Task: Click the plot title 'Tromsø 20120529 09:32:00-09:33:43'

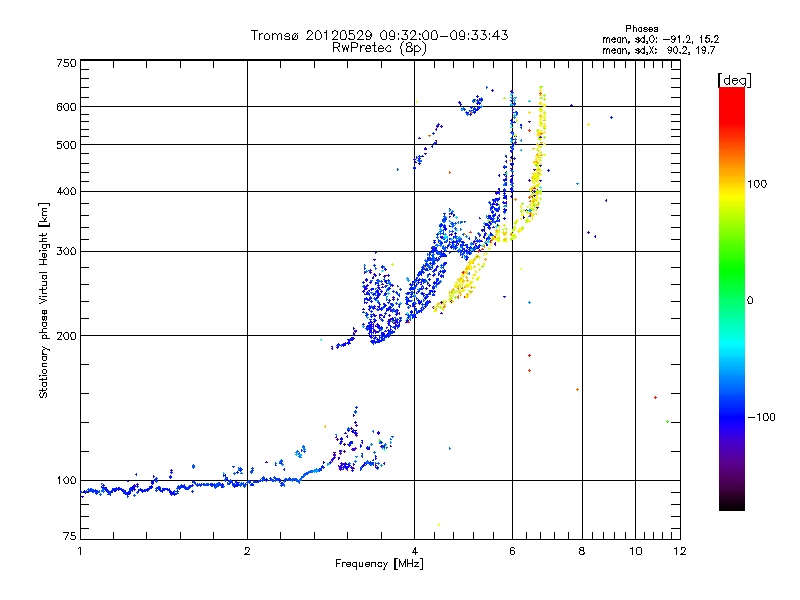Action: 379,35
